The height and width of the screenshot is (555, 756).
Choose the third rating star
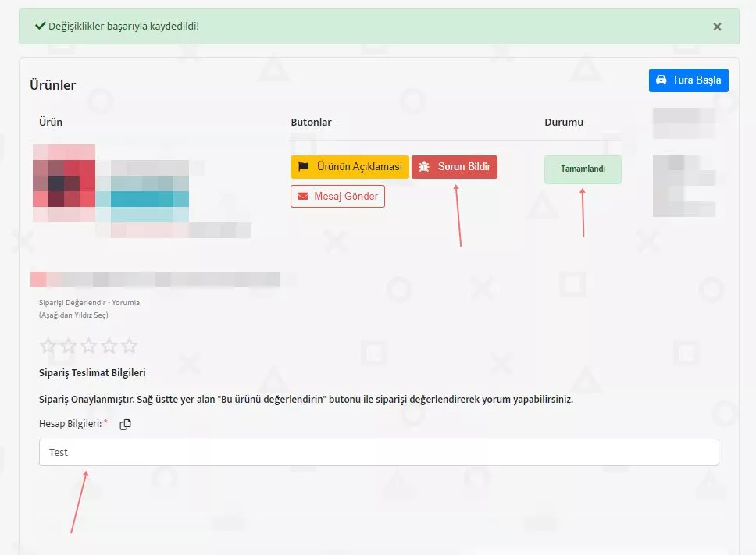click(88, 346)
